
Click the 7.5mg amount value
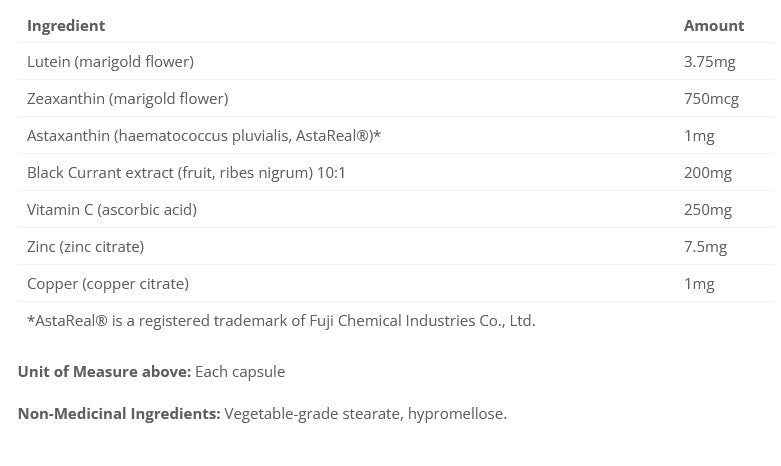(705, 247)
